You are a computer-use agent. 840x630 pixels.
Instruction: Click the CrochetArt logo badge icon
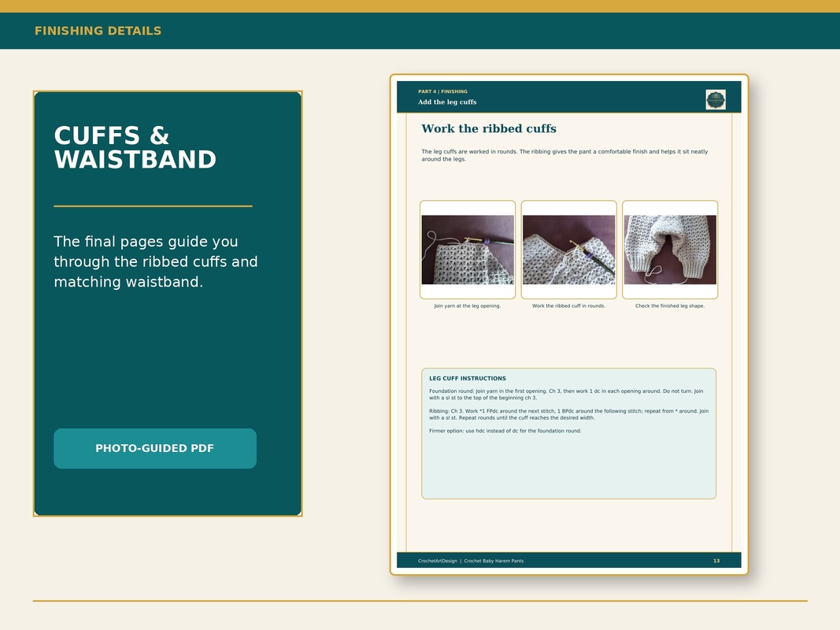tap(716, 100)
